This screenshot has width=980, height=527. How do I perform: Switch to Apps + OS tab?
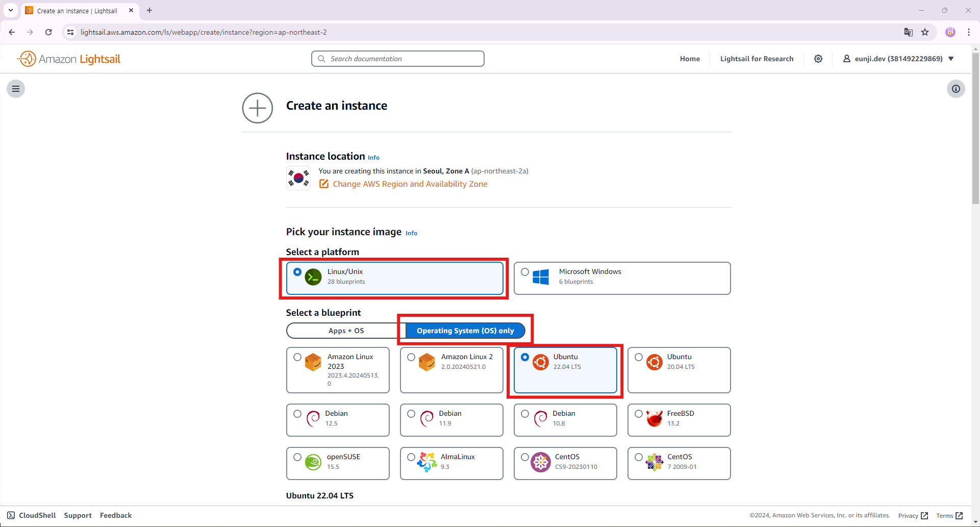click(346, 331)
